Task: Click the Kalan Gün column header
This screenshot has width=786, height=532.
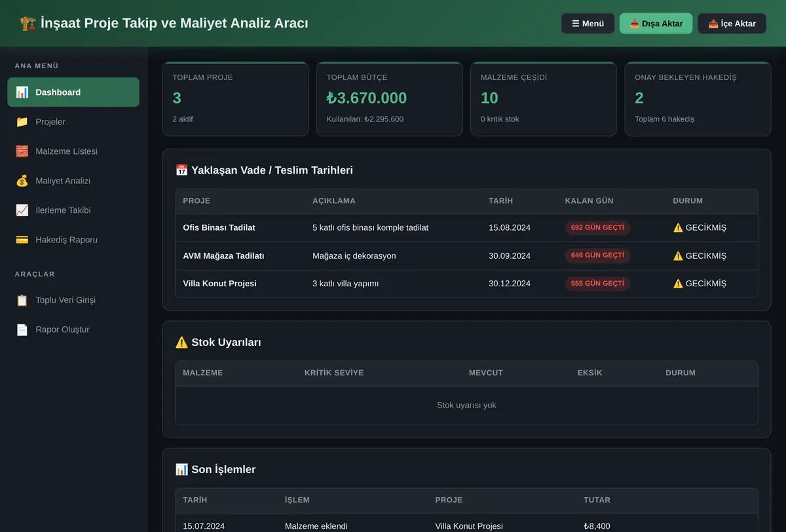Action: click(589, 200)
